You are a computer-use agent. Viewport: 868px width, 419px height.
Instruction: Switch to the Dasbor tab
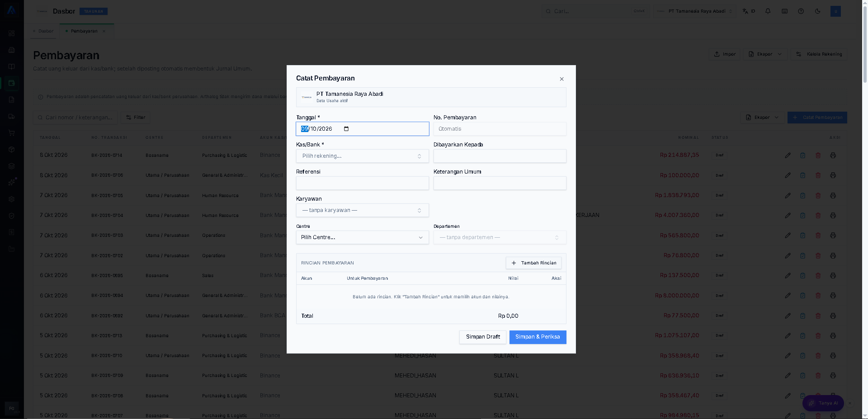tap(43, 31)
